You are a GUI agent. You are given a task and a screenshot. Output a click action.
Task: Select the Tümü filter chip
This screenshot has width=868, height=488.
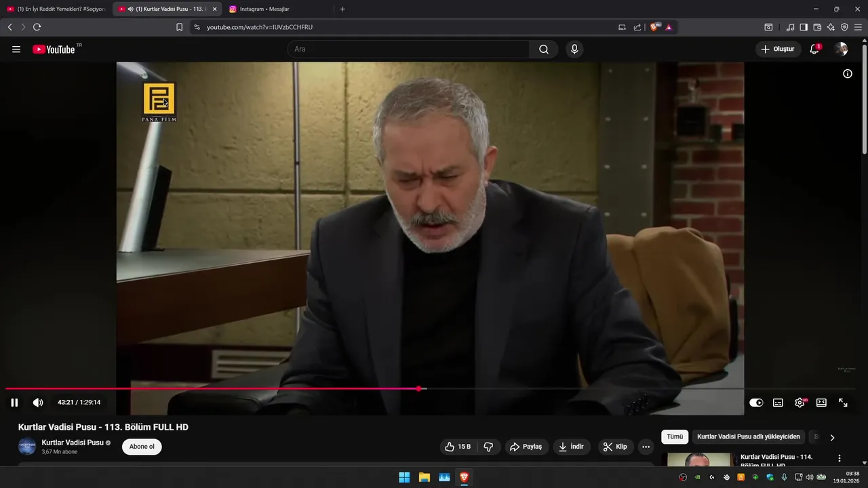[675, 437]
